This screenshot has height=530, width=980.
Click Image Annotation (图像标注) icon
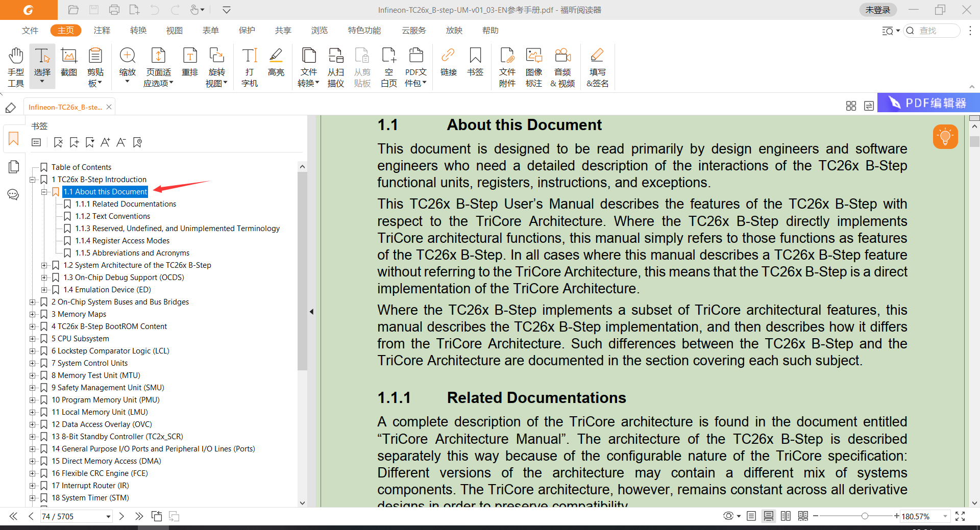point(534,67)
